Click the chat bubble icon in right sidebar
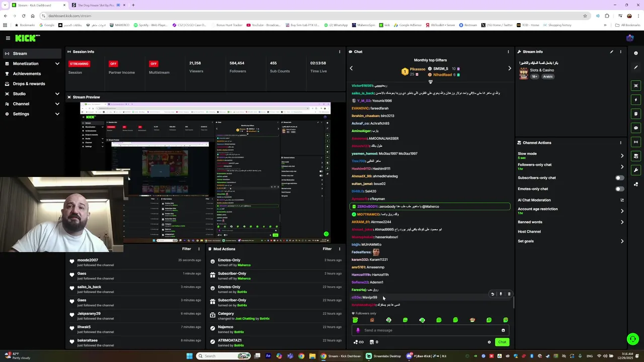The height and width of the screenshot is (362, 644). tap(636, 128)
